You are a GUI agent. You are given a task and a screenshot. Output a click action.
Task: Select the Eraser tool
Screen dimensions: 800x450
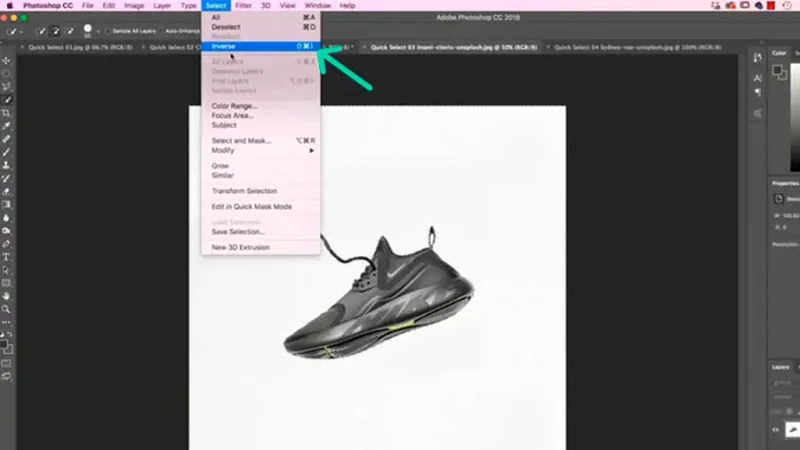[x=6, y=192]
